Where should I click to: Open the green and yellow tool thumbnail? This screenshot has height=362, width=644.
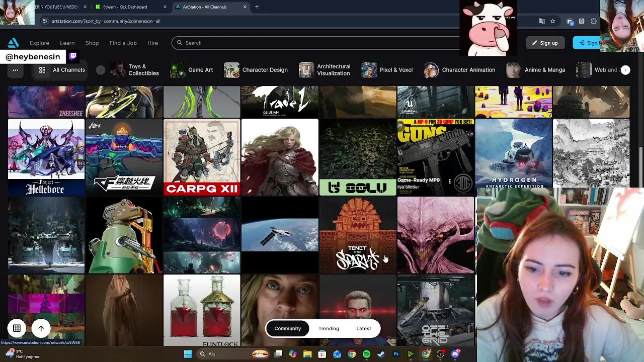[124, 235]
